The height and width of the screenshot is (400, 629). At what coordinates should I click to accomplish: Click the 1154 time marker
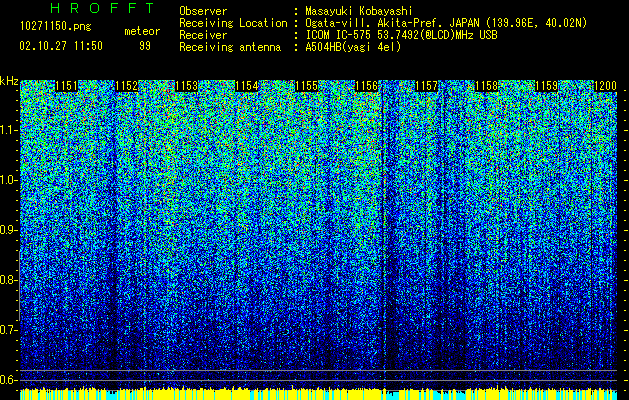tap(246, 86)
